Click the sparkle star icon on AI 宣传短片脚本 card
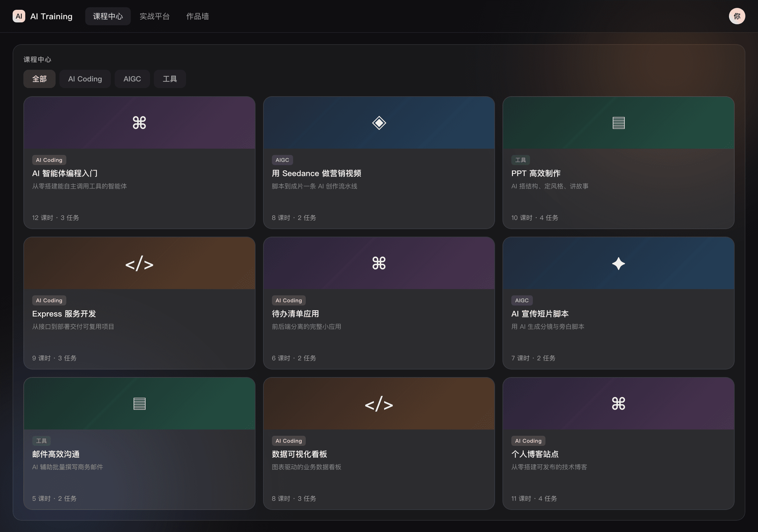Screen dimensions: 758x532 pyautogui.click(x=618, y=263)
